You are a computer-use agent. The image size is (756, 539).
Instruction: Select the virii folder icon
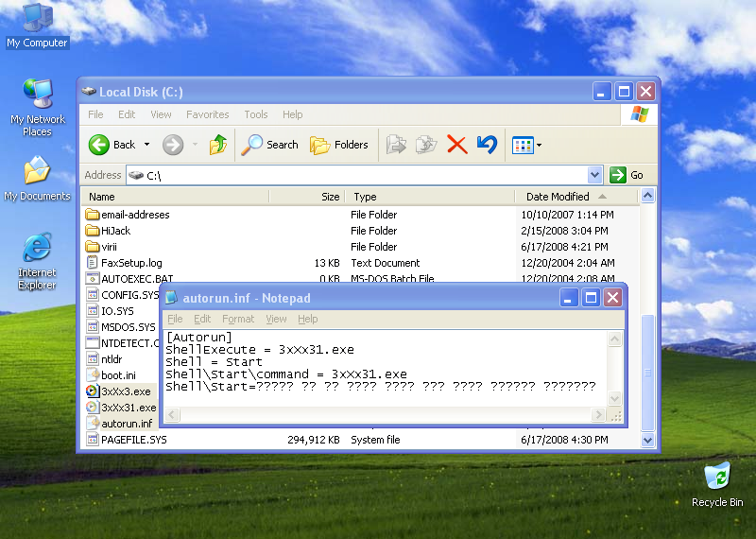[92, 247]
